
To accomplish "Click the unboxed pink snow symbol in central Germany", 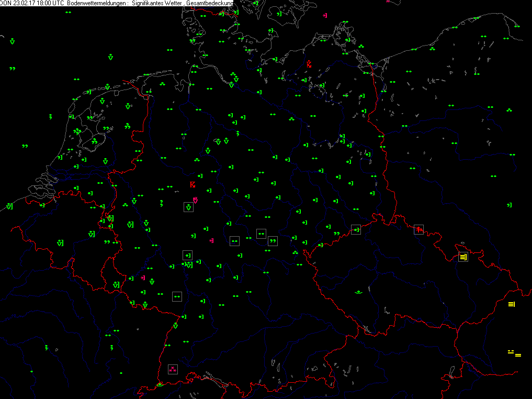I will pos(211,240).
